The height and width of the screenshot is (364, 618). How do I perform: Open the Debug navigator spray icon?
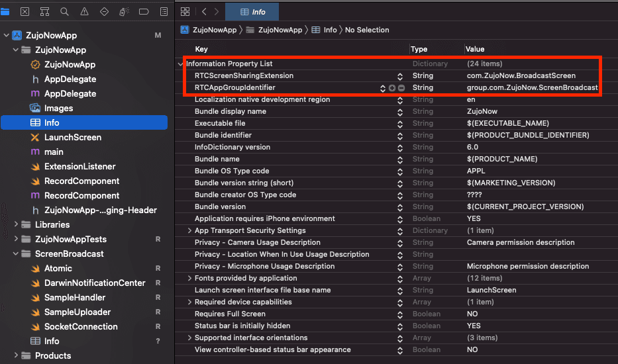coord(124,12)
